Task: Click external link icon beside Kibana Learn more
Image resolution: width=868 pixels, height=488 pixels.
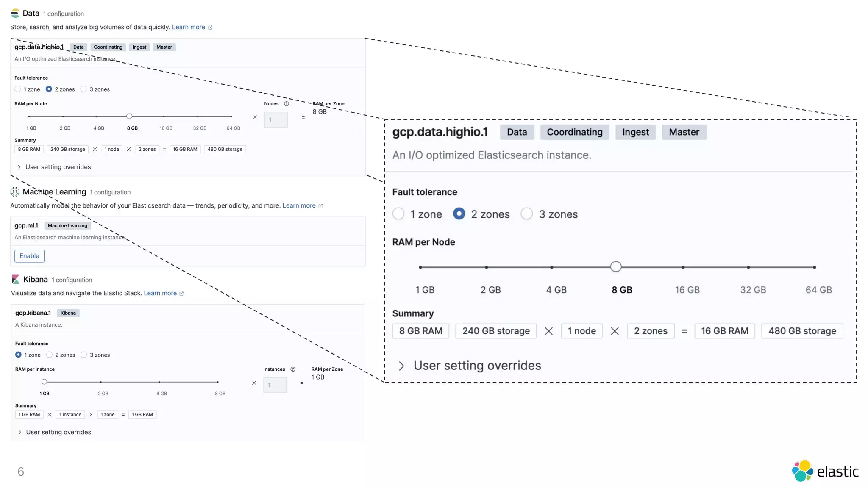Action: coord(181,294)
